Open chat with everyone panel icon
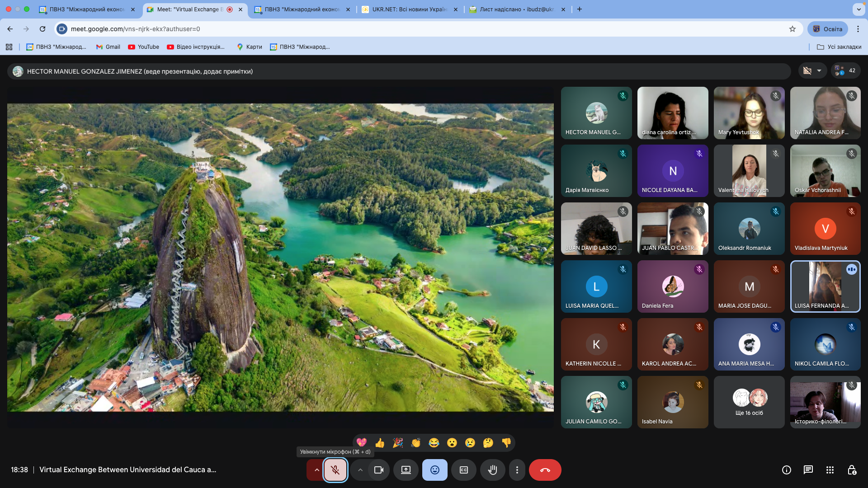The height and width of the screenshot is (488, 868). [808, 470]
